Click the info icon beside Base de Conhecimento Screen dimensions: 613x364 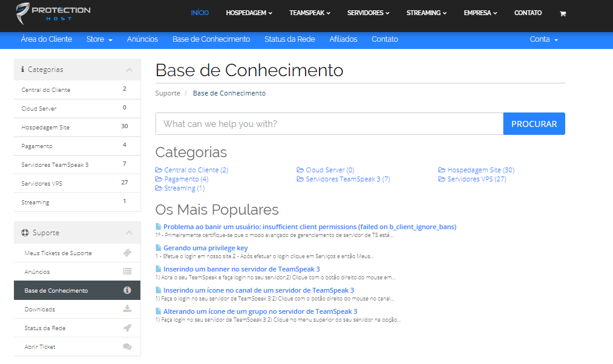(127, 290)
